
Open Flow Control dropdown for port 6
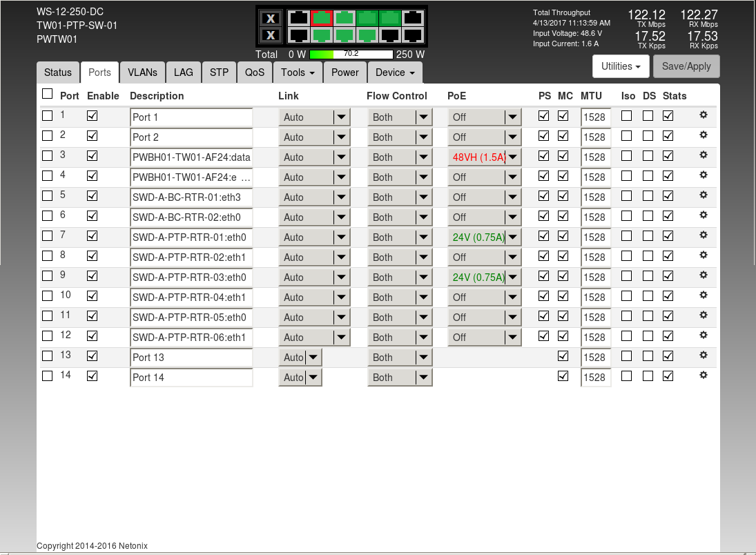tap(400, 217)
